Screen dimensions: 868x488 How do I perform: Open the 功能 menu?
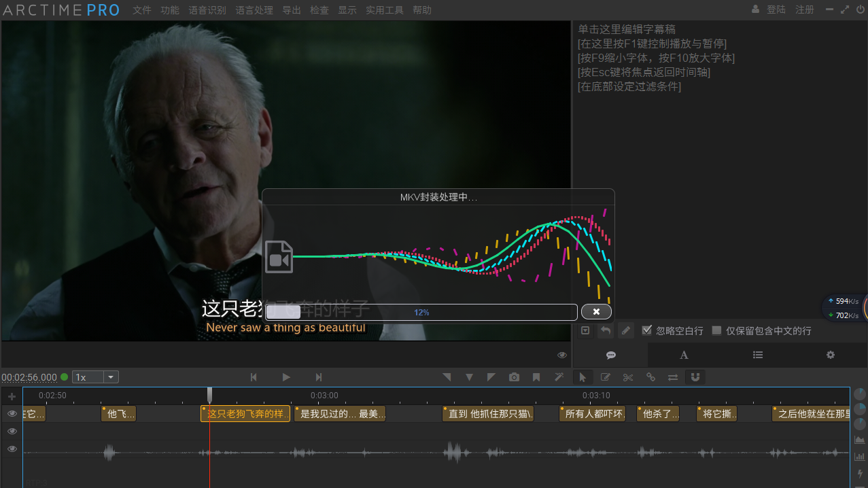[170, 10]
